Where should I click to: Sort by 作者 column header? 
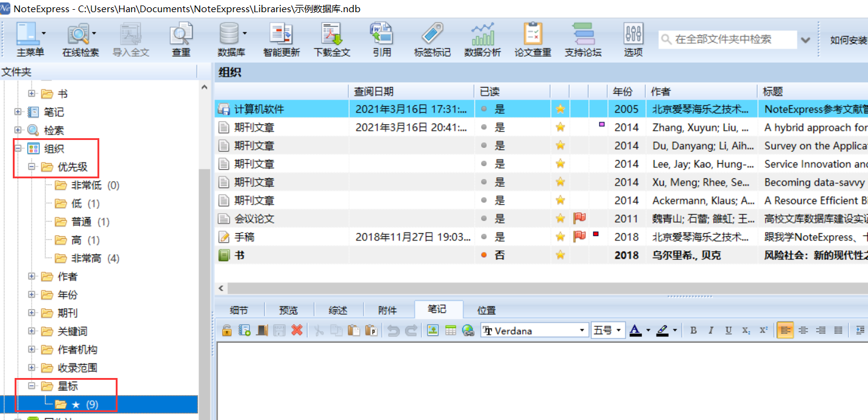(701, 91)
